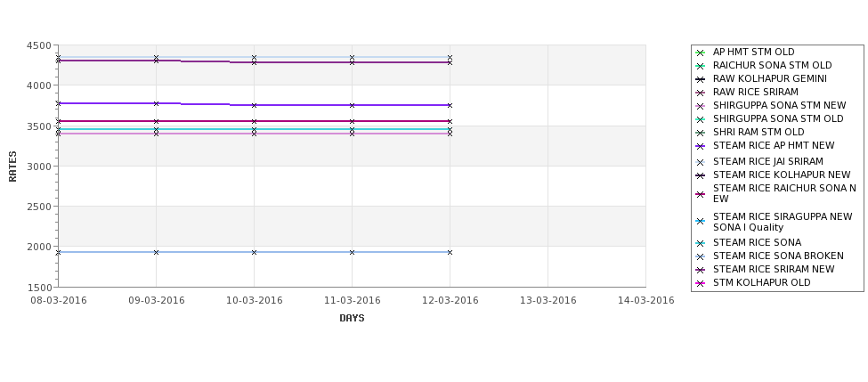The width and height of the screenshot is (868, 382).
Task: Click the STM KOLHAPUR OLD legend marker
Action: (700, 283)
